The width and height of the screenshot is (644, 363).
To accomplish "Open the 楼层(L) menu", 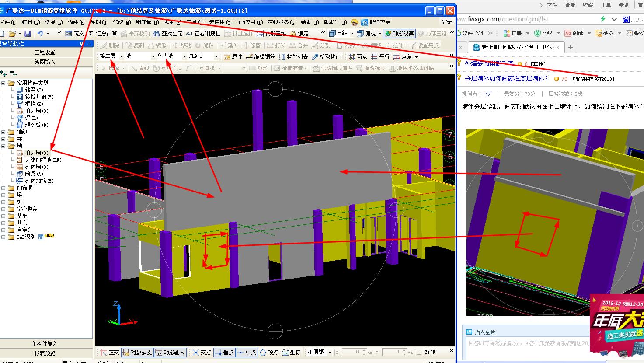I will (x=53, y=22).
